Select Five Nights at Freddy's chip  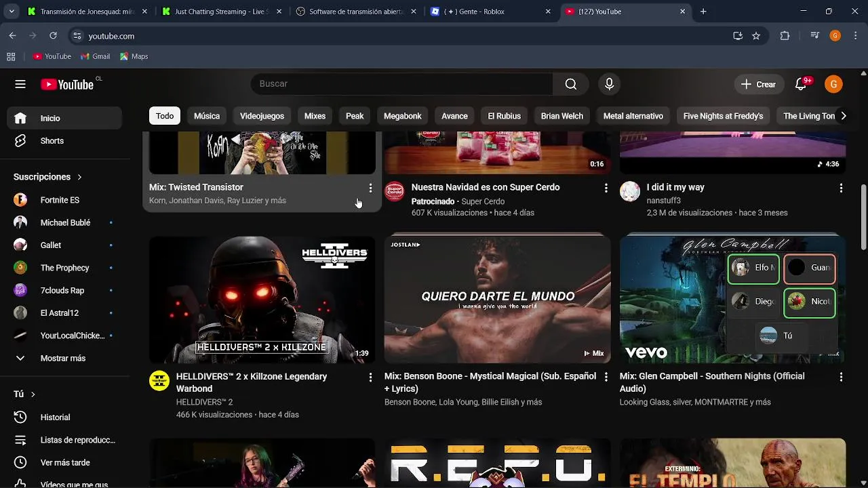point(723,116)
